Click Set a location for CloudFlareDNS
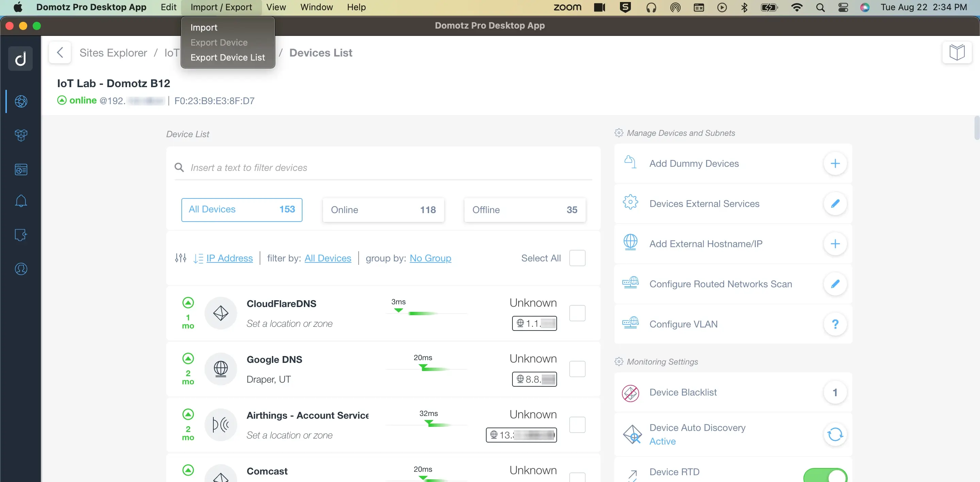Viewport: 980px width, 482px height. [x=289, y=323]
